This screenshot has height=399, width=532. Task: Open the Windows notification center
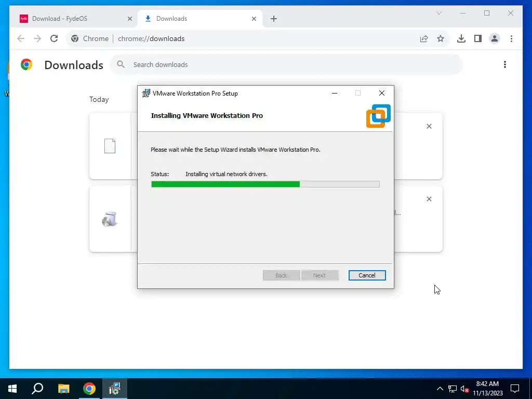(515, 389)
